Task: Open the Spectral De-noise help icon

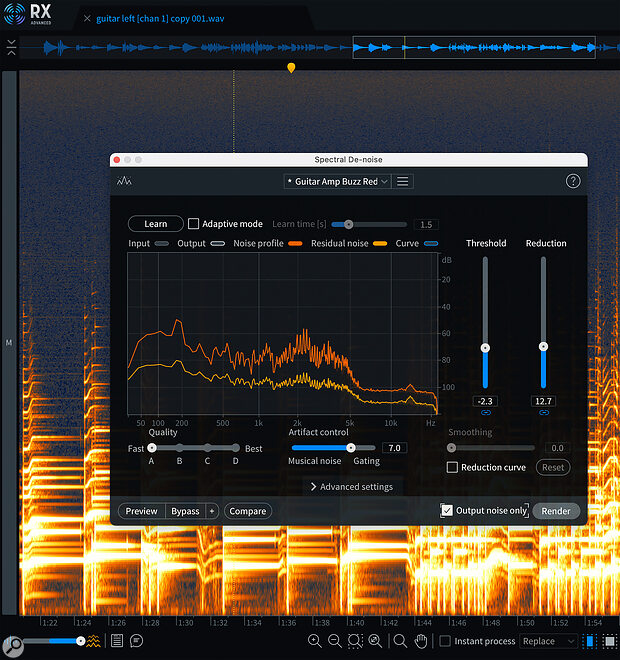Action: tap(572, 181)
